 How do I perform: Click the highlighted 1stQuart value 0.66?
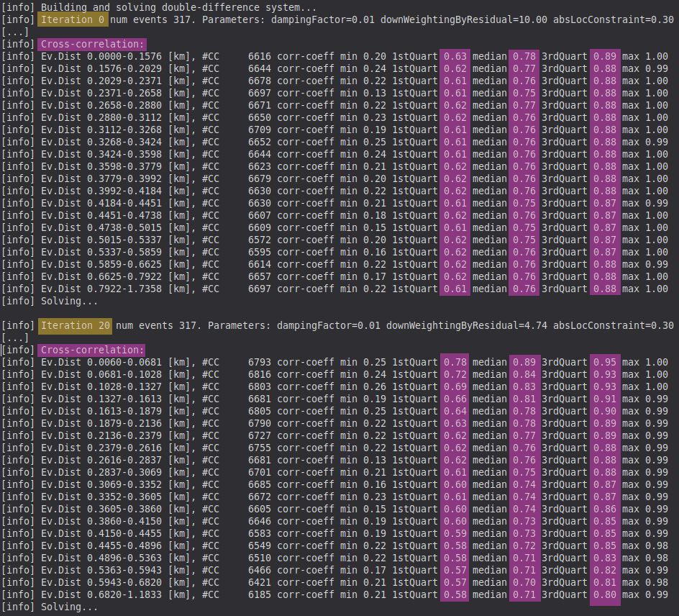point(455,399)
